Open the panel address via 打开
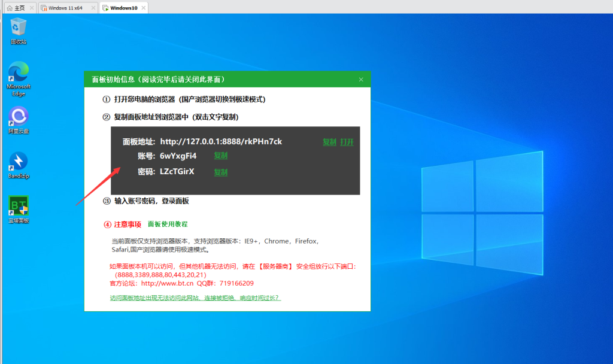The height and width of the screenshot is (364, 613). [x=347, y=142]
